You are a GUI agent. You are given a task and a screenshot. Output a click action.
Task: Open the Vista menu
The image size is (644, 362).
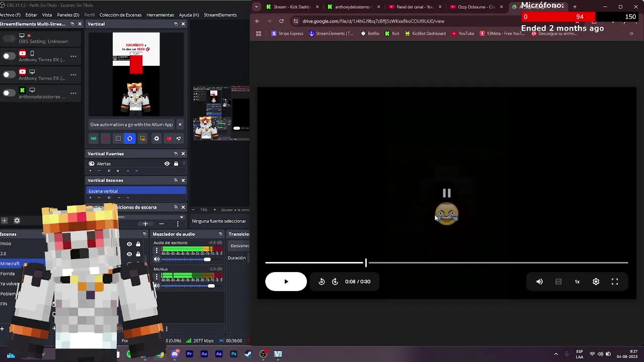[x=47, y=15]
